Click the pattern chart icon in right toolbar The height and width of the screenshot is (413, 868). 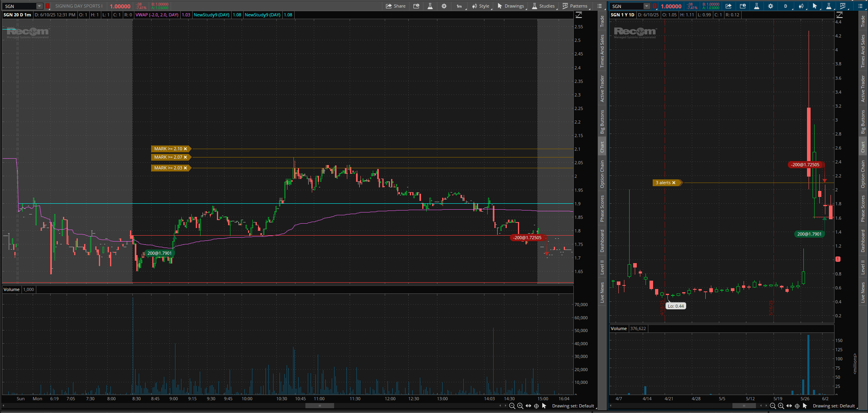843,6
